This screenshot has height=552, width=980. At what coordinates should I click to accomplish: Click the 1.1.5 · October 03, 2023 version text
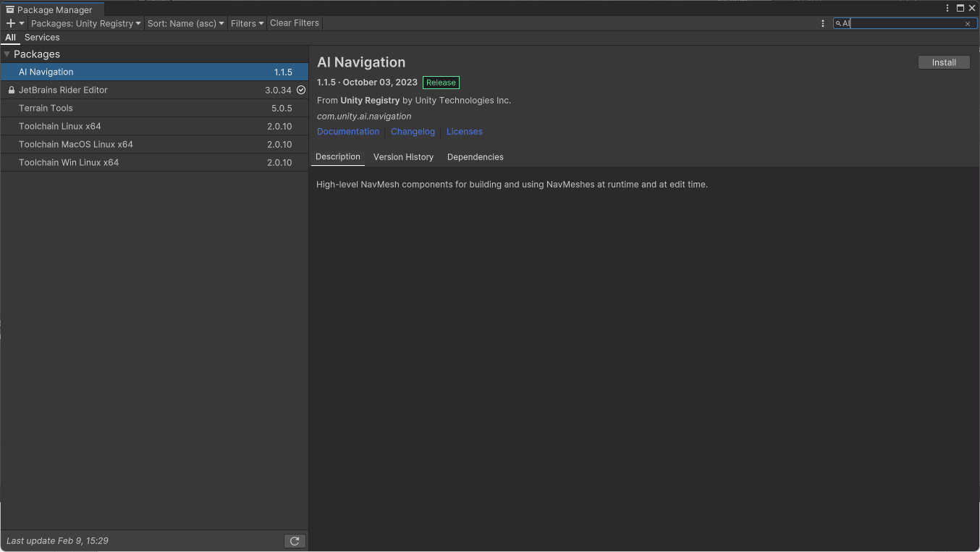367,83
